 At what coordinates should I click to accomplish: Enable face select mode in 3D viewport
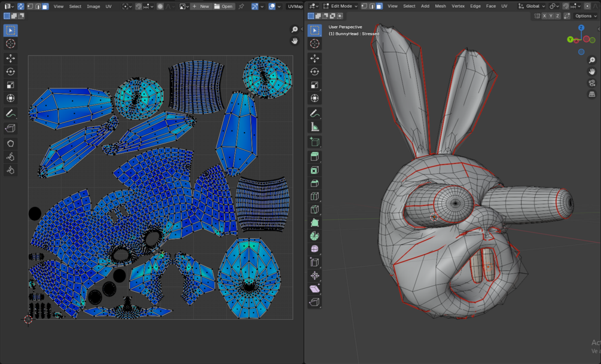pyautogui.click(x=379, y=6)
